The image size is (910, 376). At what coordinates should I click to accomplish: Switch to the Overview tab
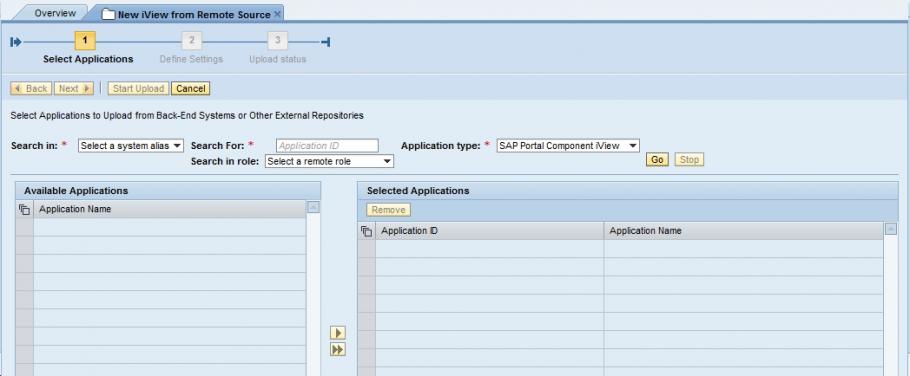tap(55, 13)
